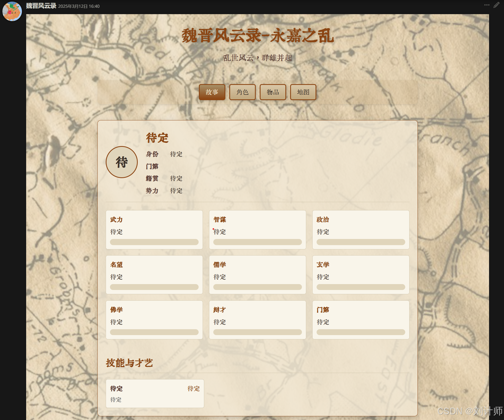504x420 pixels.
Task: Click the 佛学 attribute label
Action: 116,310
